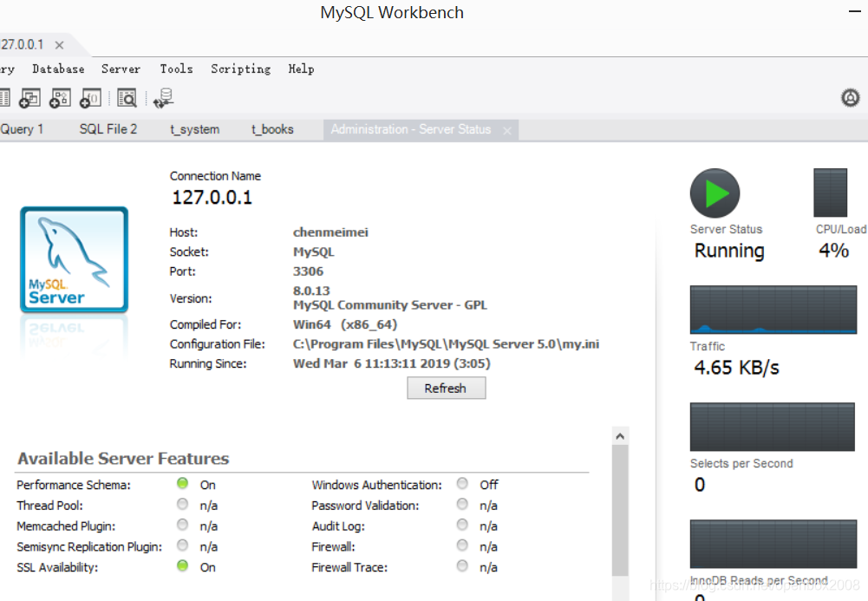Click the Firewall Trace status indicator
The height and width of the screenshot is (601, 868).
pos(462,565)
